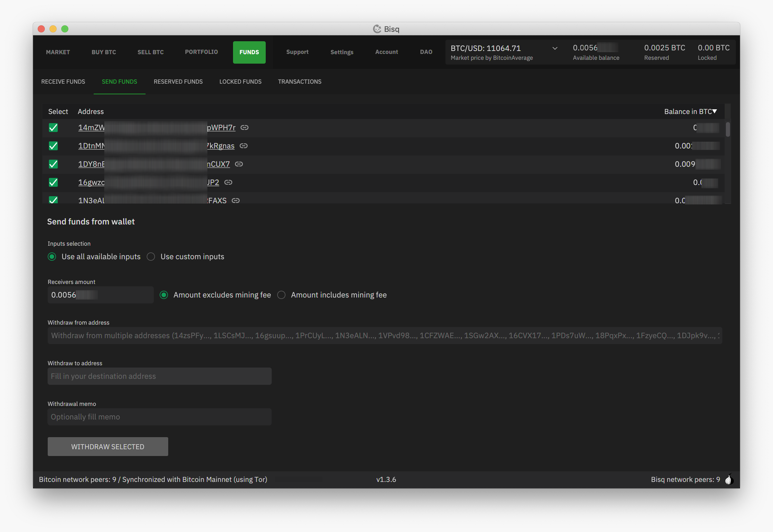The height and width of the screenshot is (532, 773).
Task: Open address link starting 16gwzc
Action: click(x=148, y=182)
